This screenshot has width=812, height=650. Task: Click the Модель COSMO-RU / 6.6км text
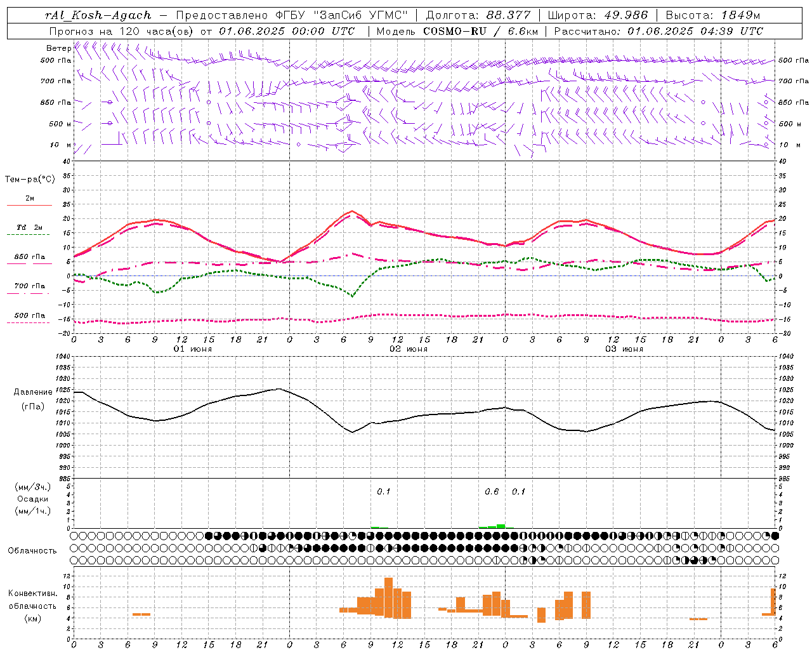[457, 31]
